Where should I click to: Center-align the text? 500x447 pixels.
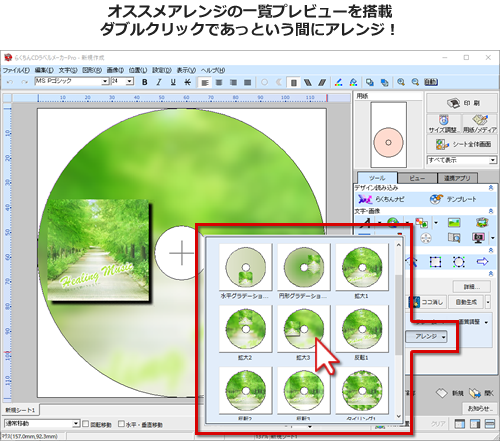[x=219, y=82]
